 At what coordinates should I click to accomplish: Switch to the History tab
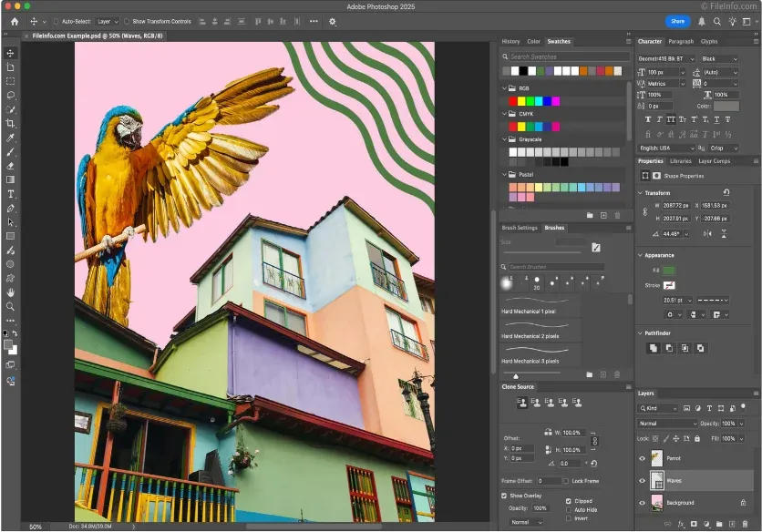click(510, 41)
